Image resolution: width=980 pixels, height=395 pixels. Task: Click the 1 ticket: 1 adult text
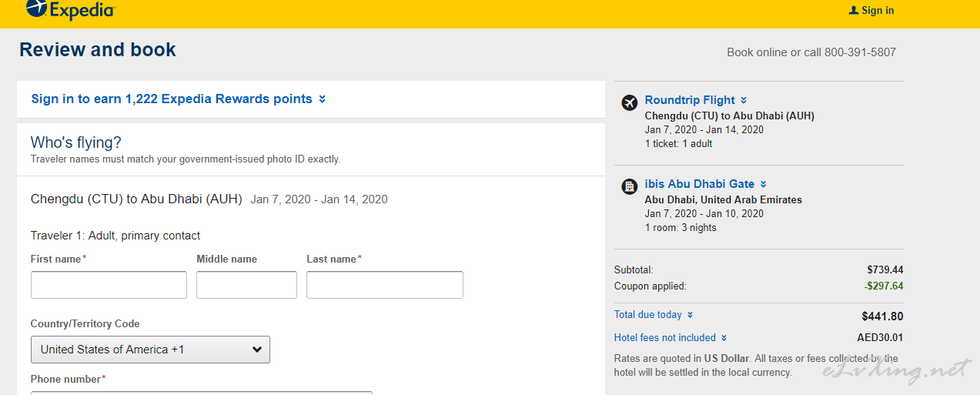[679, 144]
